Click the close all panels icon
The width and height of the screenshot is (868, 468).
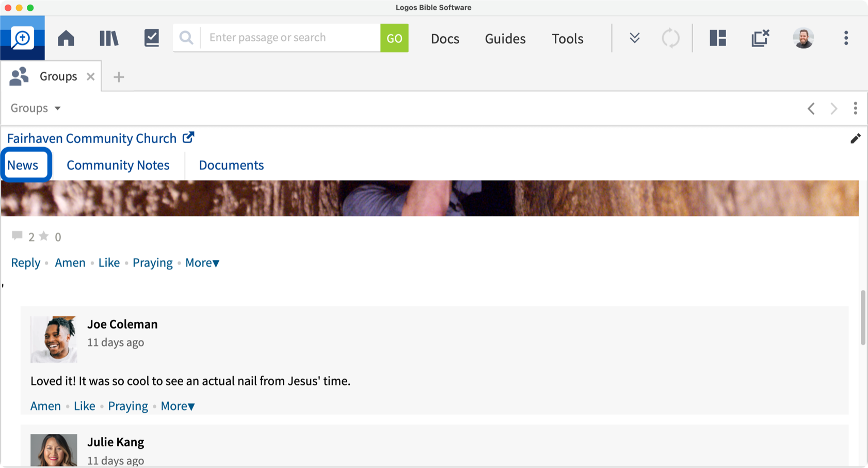760,38
